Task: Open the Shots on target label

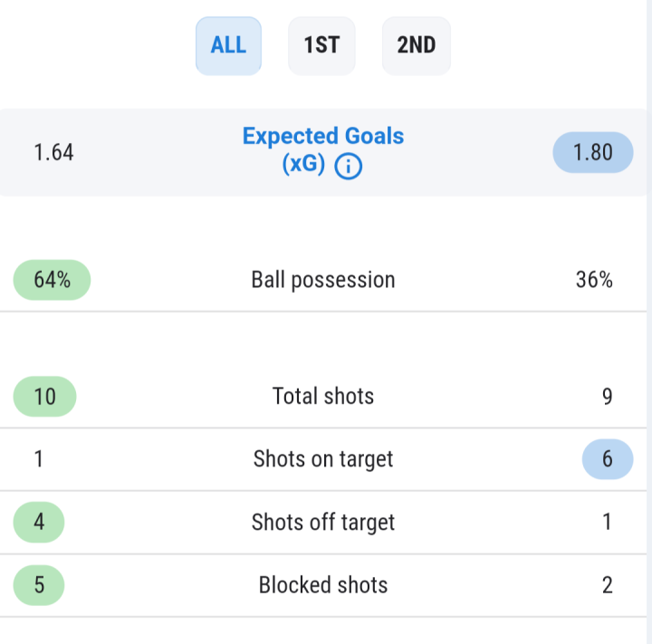Action: click(x=323, y=459)
